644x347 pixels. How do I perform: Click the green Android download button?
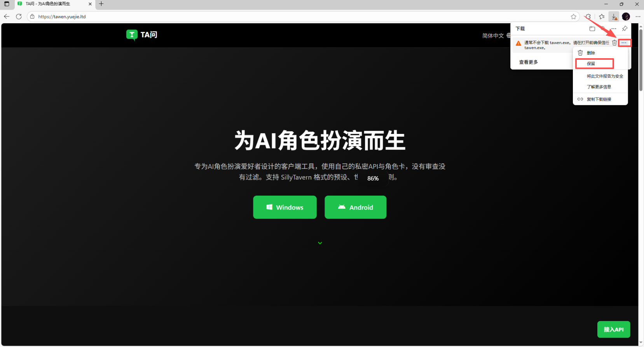pos(355,207)
